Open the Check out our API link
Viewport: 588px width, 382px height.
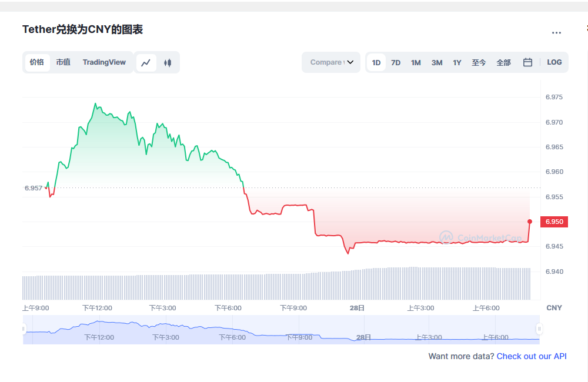(x=531, y=356)
